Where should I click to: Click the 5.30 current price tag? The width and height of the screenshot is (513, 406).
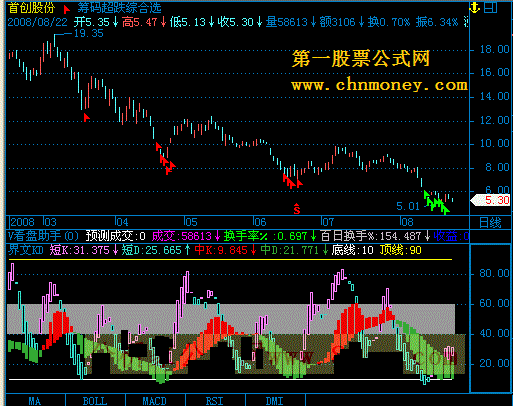(490, 200)
